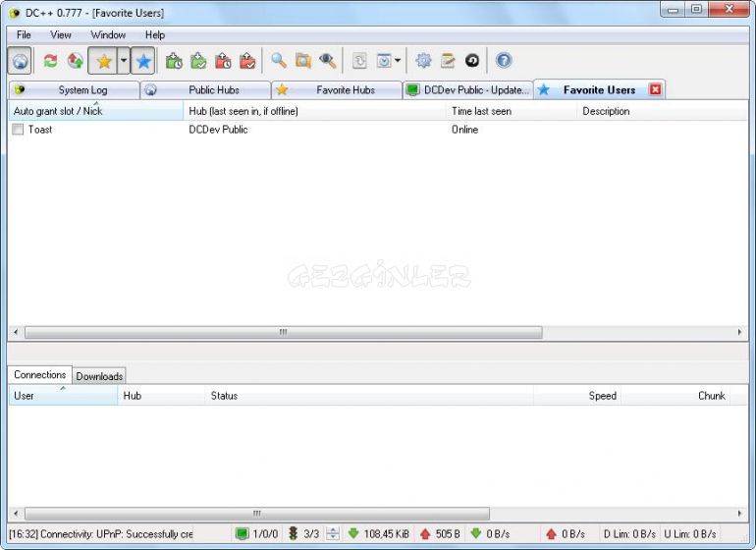Image resolution: width=756 pixels, height=550 pixels.
Task: Click the grey file list refresh toolbar icon
Action: (x=359, y=61)
